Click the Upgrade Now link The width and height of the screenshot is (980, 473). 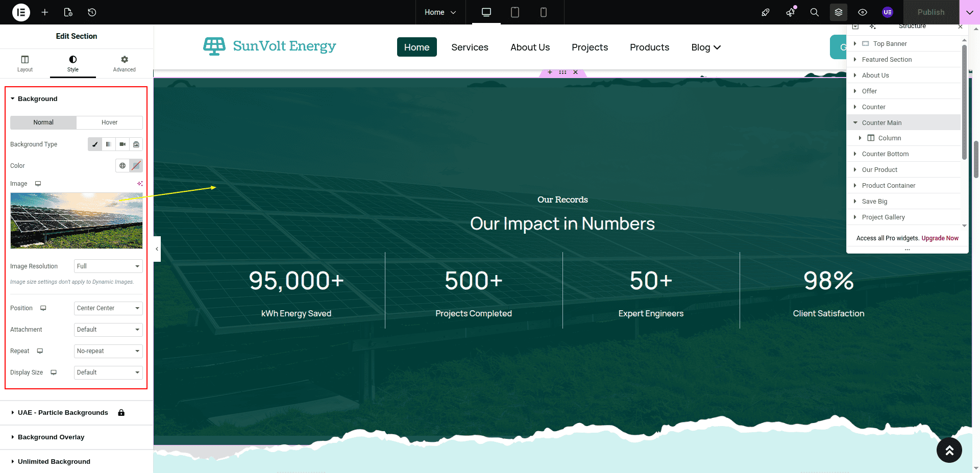click(x=940, y=238)
